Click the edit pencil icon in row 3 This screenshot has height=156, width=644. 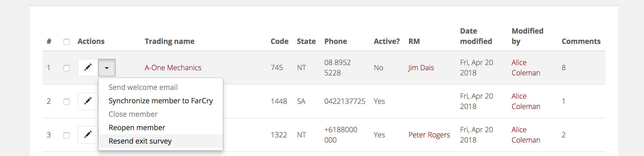pyautogui.click(x=88, y=135)
